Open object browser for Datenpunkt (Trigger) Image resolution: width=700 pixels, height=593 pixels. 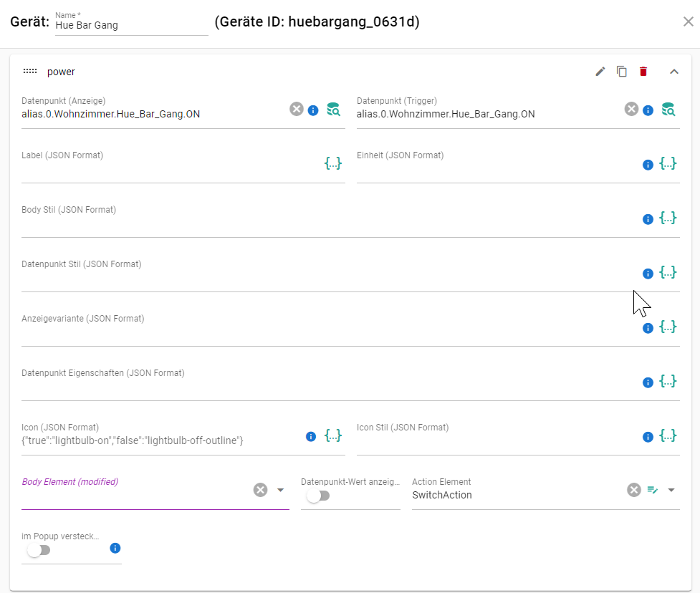[x=668, y=110]
